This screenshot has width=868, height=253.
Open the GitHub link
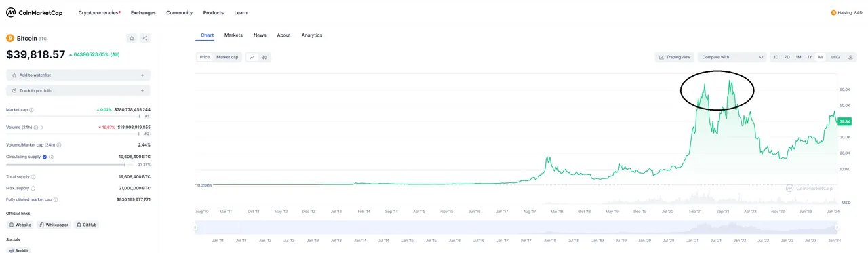click(x=86, y=225)
